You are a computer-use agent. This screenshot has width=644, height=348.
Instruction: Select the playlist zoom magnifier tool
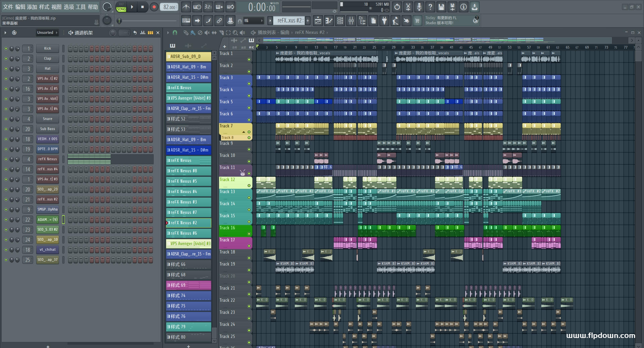pos(235,33)
